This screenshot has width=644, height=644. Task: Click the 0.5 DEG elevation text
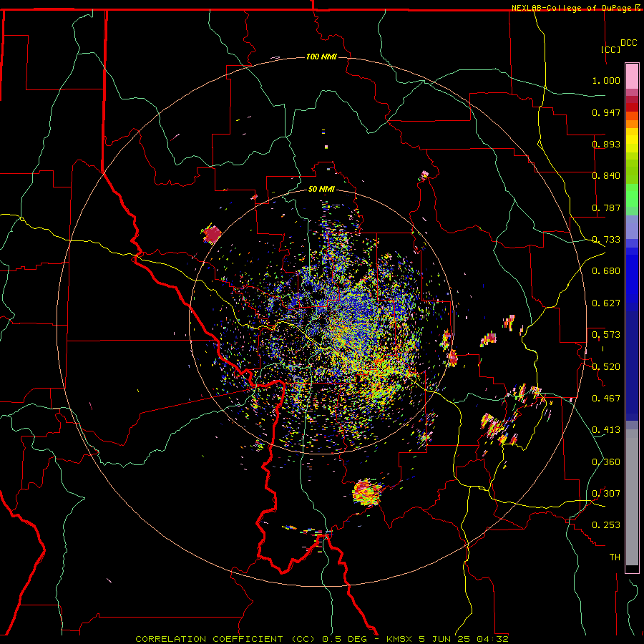click(344, 639)
